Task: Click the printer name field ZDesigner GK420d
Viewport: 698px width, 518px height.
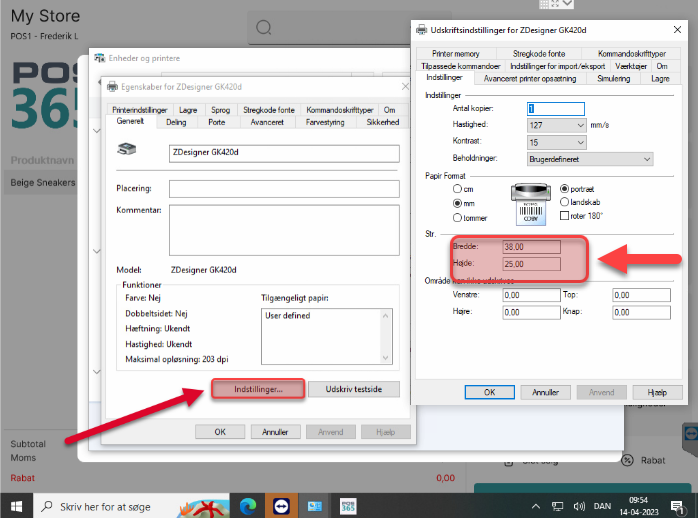Action: click(x=284, y=154)
